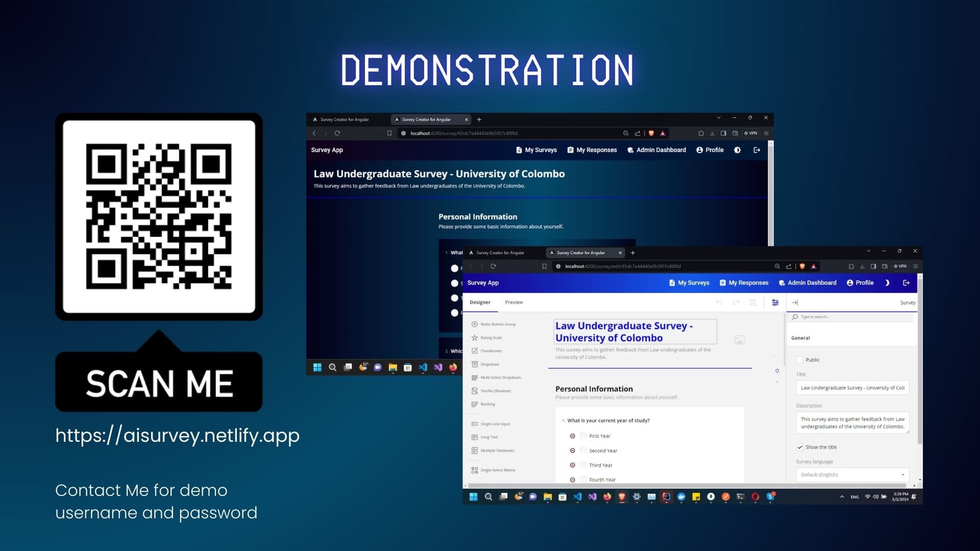Open My Responses in front window
Viewport: 980px width, 551px height.
(744, 283)
